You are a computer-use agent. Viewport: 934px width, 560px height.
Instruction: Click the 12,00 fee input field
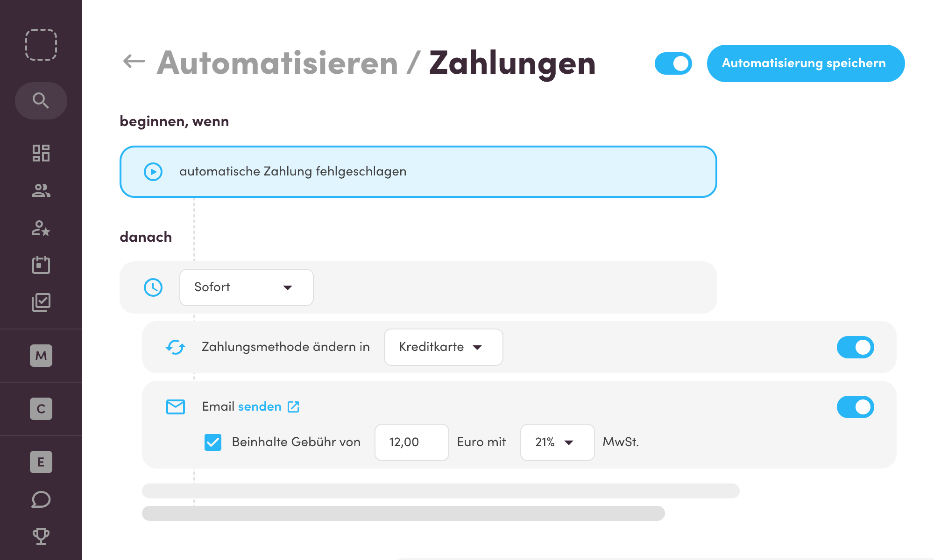click(411, 442)
